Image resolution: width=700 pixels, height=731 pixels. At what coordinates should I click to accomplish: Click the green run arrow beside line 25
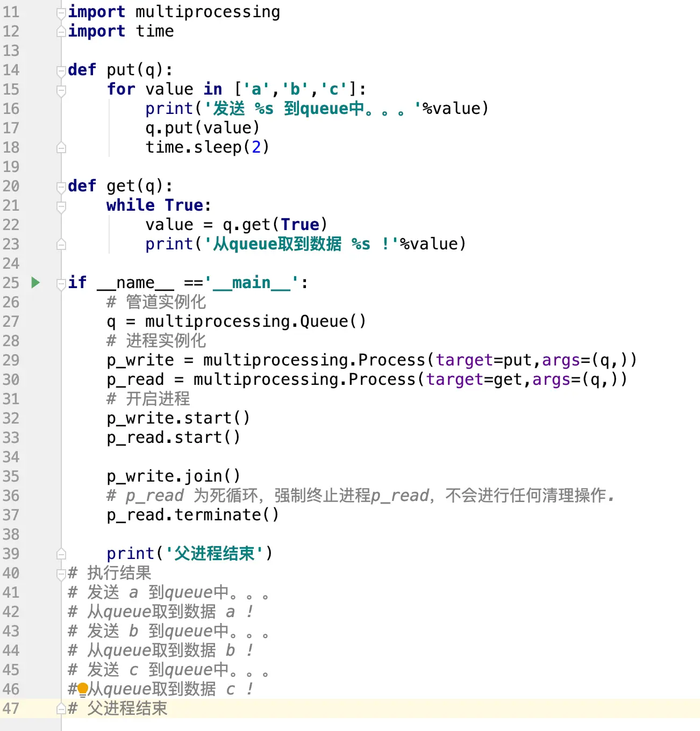pyautogui.click(x=35, y=282)
